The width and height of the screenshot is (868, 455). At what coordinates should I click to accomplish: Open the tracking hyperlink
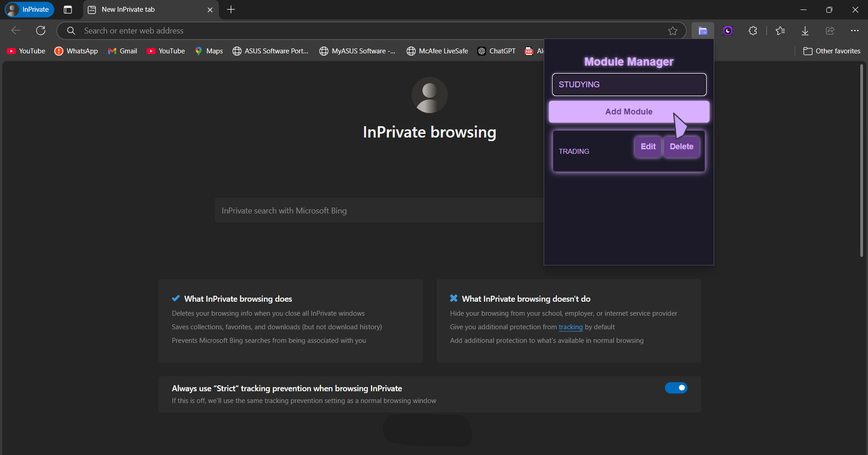(x=570, y=327)
